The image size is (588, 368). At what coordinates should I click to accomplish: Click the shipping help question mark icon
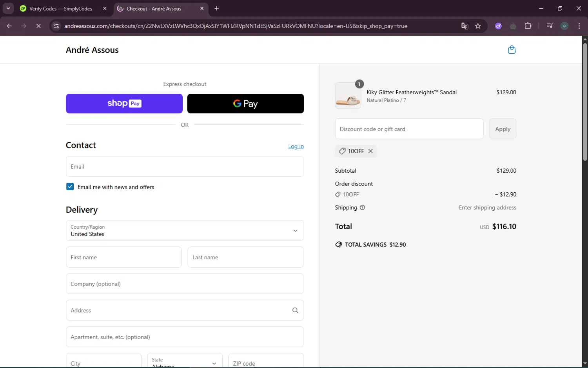coord(362,208)
